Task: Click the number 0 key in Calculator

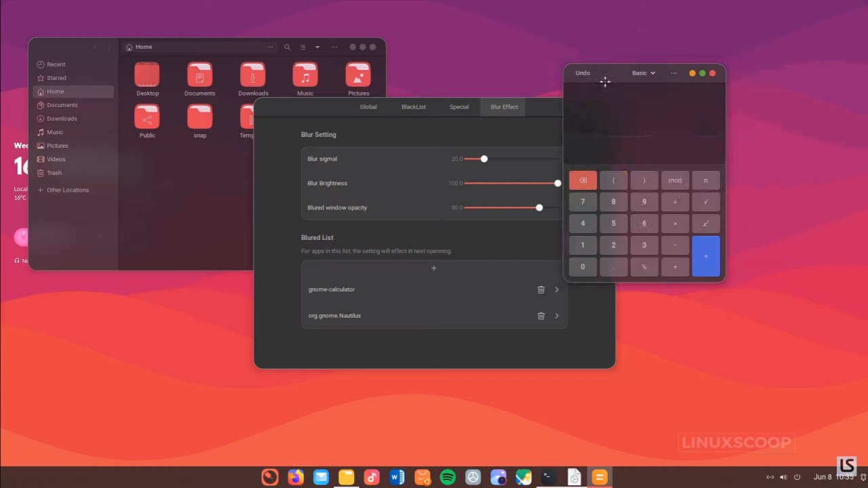Action: tap(583, 267)
